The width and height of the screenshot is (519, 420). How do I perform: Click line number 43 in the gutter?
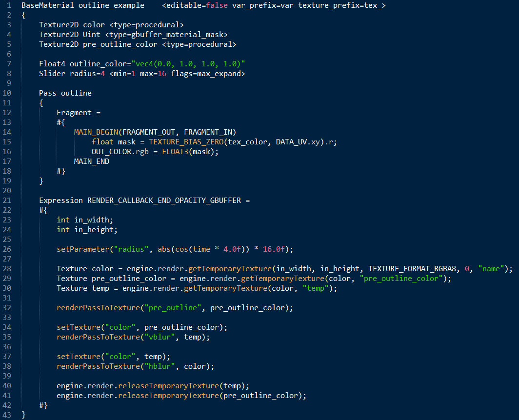tap(7, 415)
